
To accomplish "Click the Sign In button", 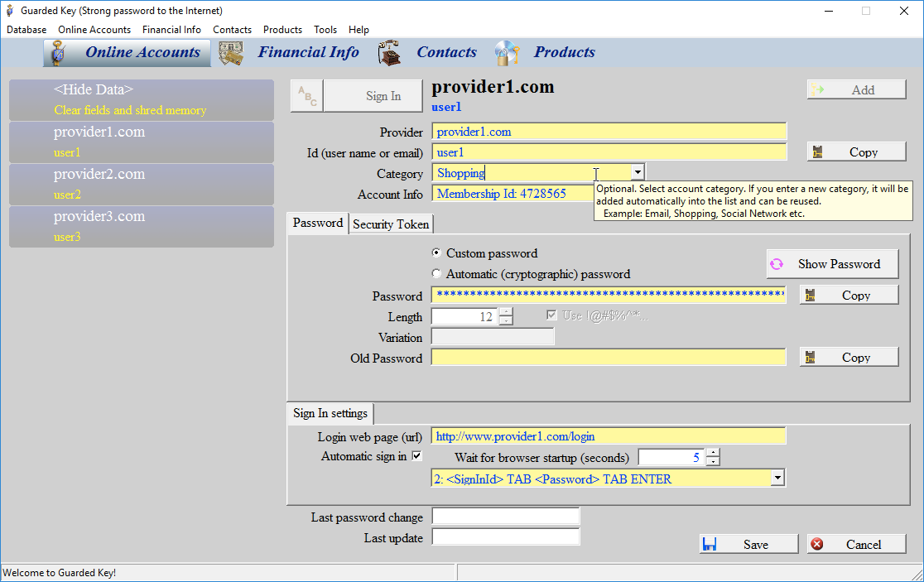I will [x=373, y=95].
